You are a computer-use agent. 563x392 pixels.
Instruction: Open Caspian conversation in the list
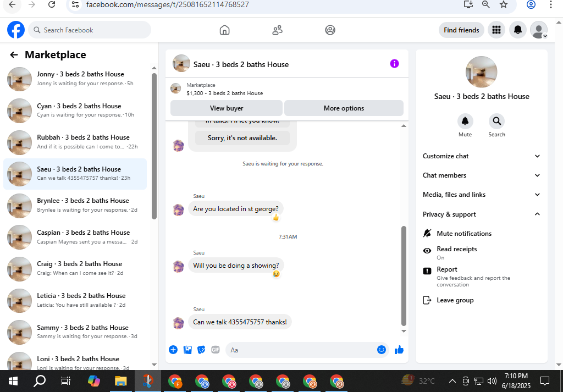[x=75, y=237]
